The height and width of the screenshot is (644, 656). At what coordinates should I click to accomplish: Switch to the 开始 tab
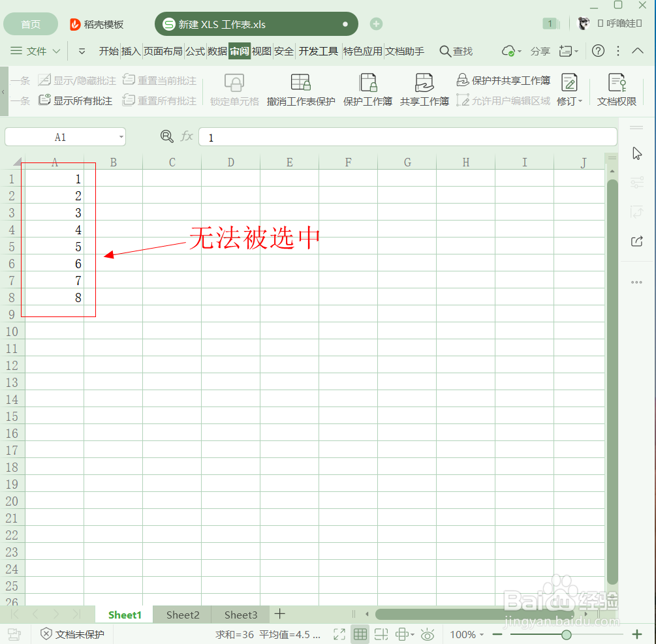coord(109,51)
